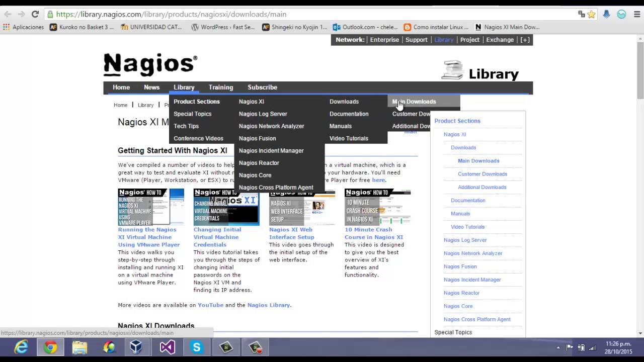Click the teal wave extension icon
Screen dimensions: 644x362
tap(621, 15)
